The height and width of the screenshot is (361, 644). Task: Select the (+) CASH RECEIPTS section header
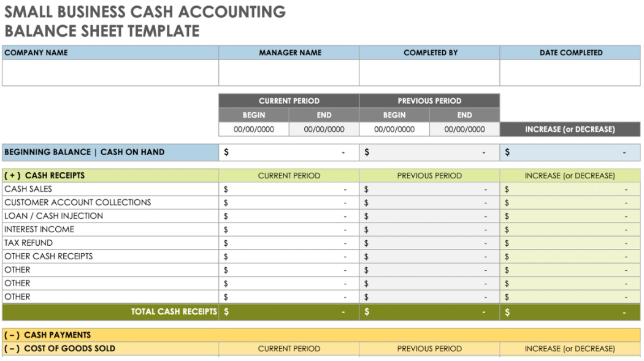(110, 175)
